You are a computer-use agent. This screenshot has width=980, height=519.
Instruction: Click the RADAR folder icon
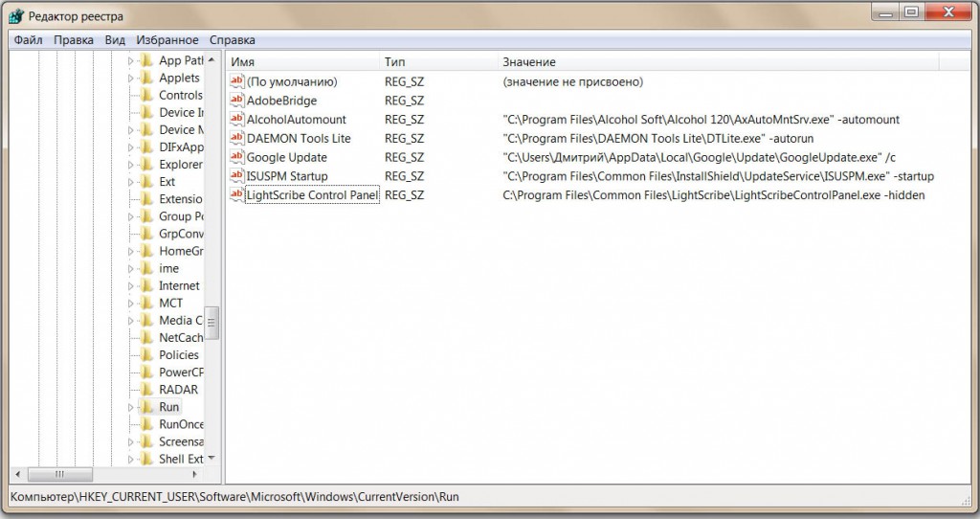(146, 390)
